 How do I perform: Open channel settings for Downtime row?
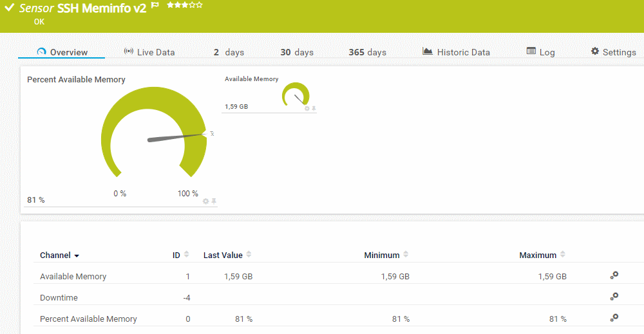[x=614, y=297]
